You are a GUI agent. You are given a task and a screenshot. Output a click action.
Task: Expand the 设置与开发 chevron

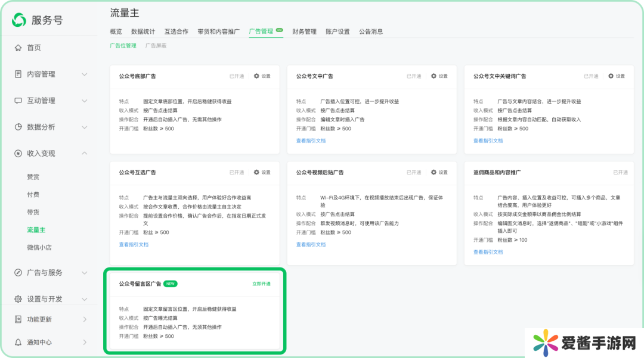click(x=84, y=298)
